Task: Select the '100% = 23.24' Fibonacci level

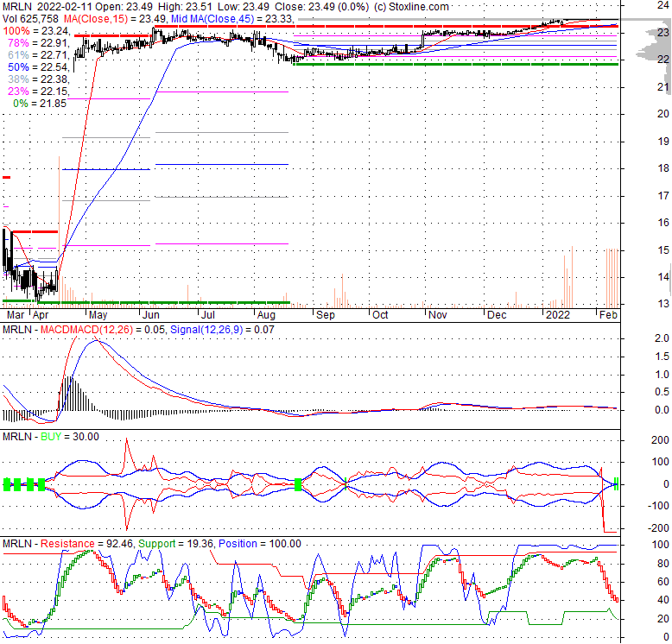Action: click(x=36, y=31)
